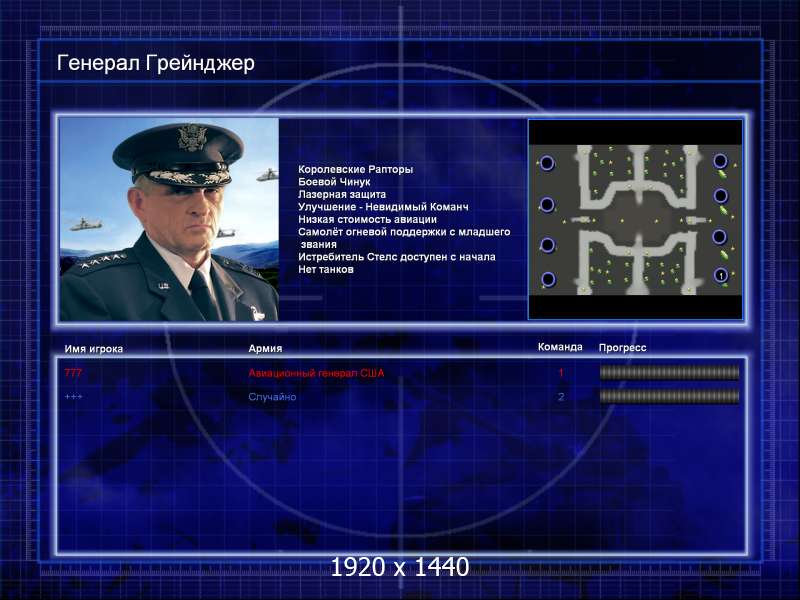Click 'Истребитель Стелс доступен с начала' text
The height and width of the screenshot is (600, 800).
pos(396,257)
